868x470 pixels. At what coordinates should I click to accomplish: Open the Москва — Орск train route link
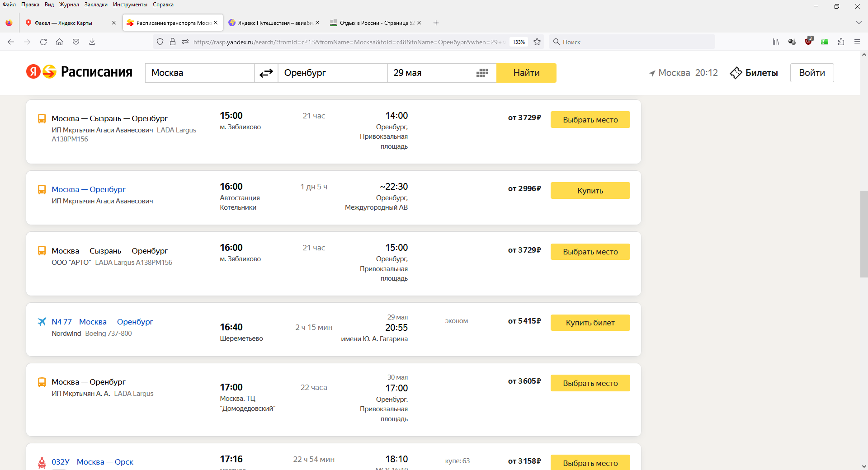click(105, 462)
